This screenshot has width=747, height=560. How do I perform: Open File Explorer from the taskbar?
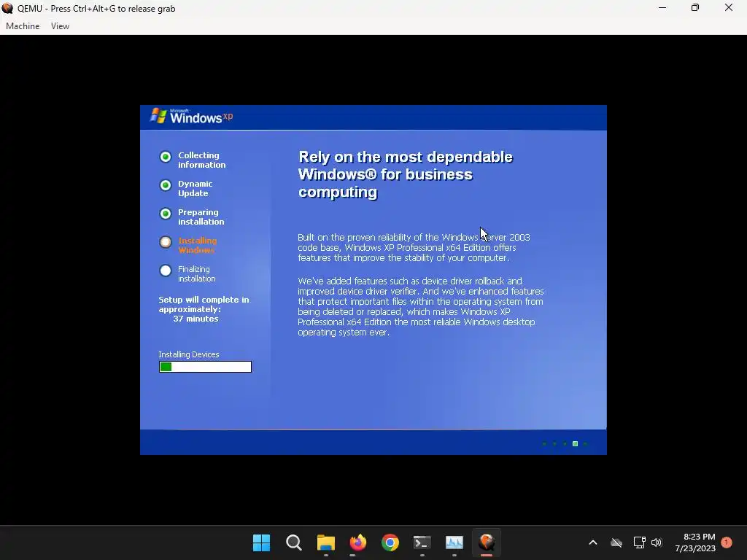pos(326,542)
